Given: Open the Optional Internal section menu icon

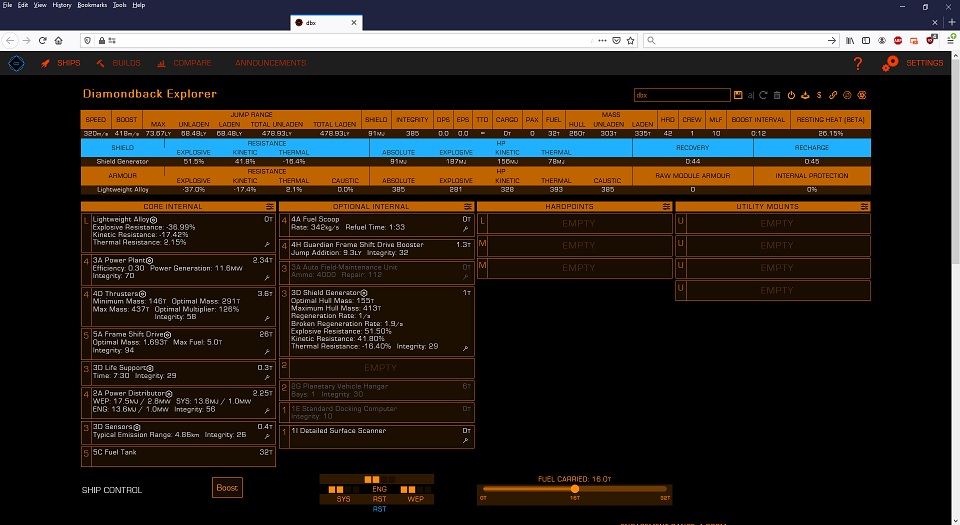Looking at the screenshot, I should (468, 207).
